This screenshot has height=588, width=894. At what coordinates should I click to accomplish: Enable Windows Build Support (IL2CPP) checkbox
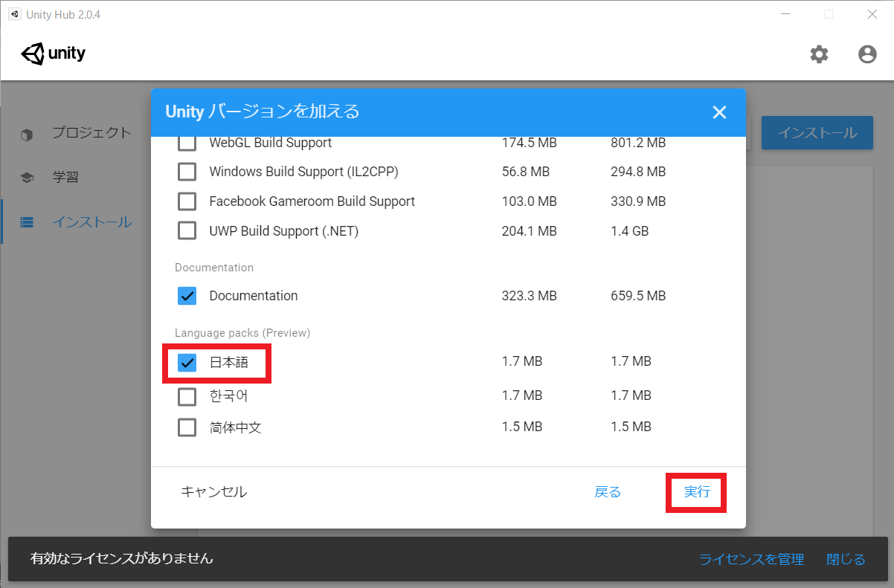click(x=187, y=172)
